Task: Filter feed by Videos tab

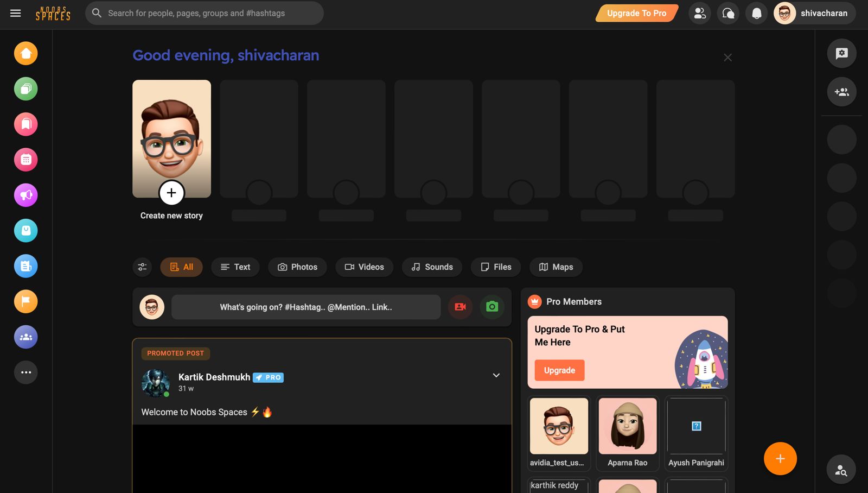Action: pyautogui.click(x=364, y=267)
